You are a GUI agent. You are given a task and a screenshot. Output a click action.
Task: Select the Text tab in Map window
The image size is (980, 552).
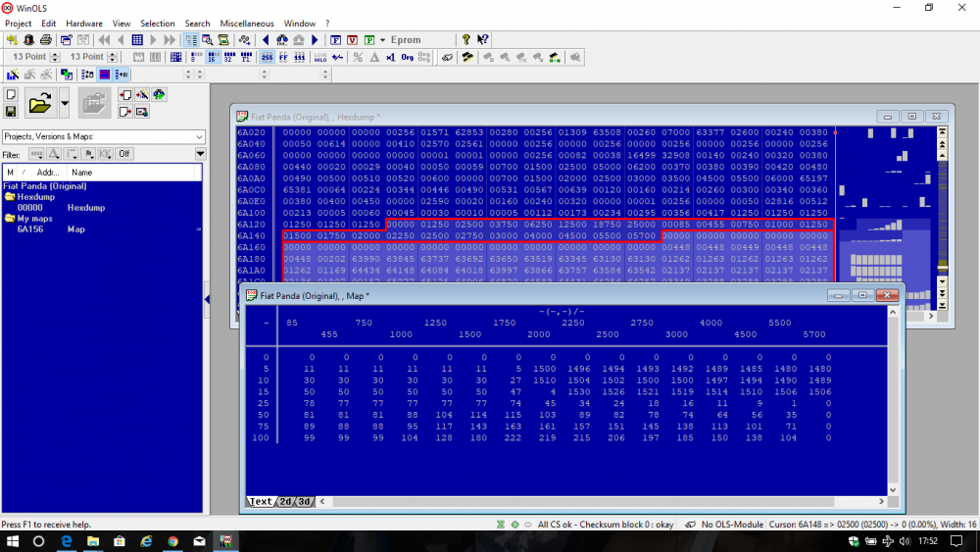[x=261, y=501]
